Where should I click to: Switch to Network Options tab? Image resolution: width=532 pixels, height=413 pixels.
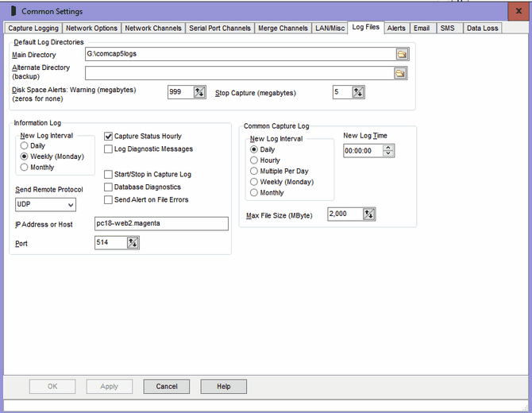91,28
